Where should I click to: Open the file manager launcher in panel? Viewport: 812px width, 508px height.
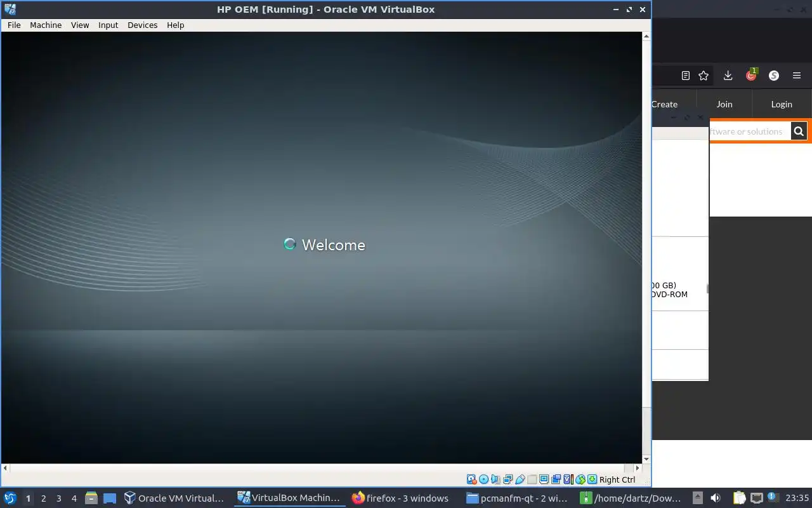click(91, 498)
